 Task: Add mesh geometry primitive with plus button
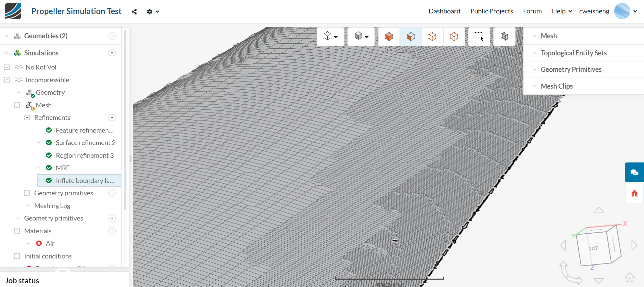[x=112, y=193]
